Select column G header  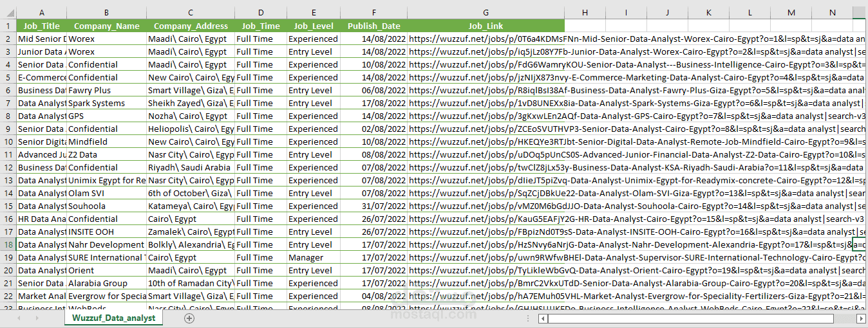click(x=486, y=13)
